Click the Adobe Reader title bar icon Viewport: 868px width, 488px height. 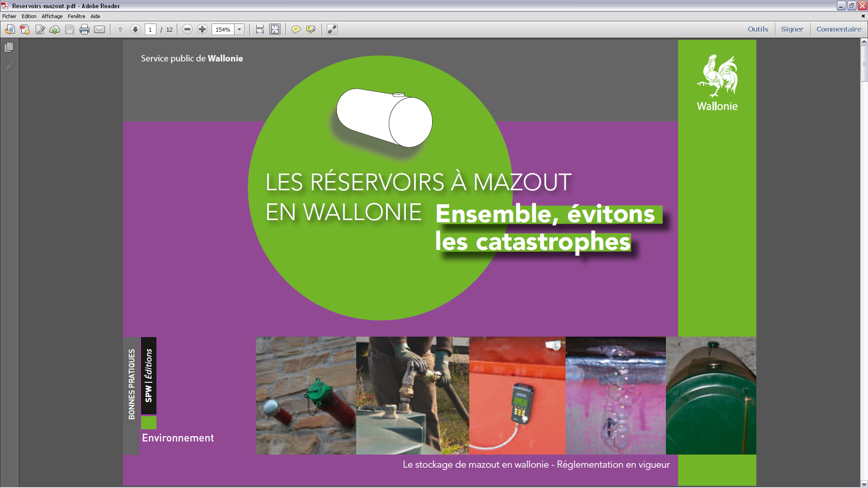[x=5, y=6]
